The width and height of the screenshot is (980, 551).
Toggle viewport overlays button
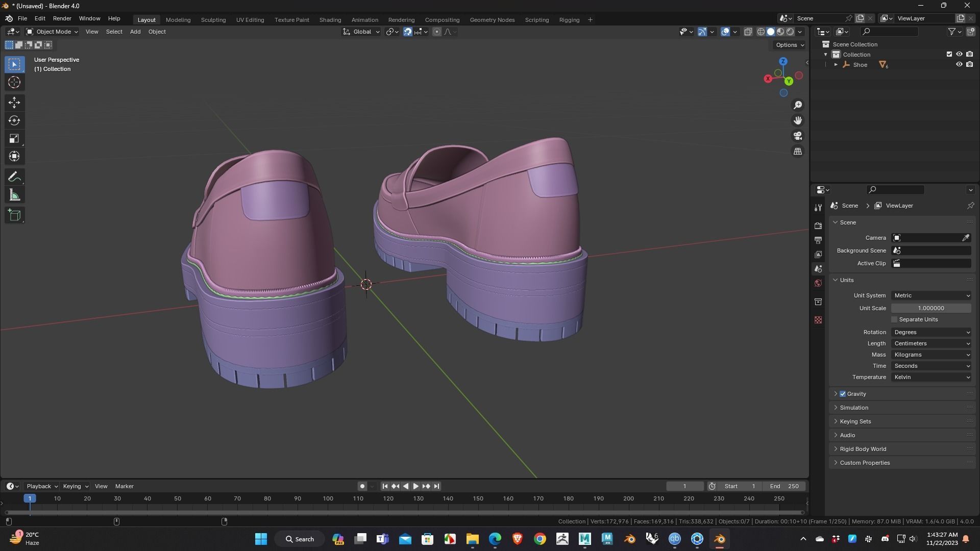(x=725, y=32)
